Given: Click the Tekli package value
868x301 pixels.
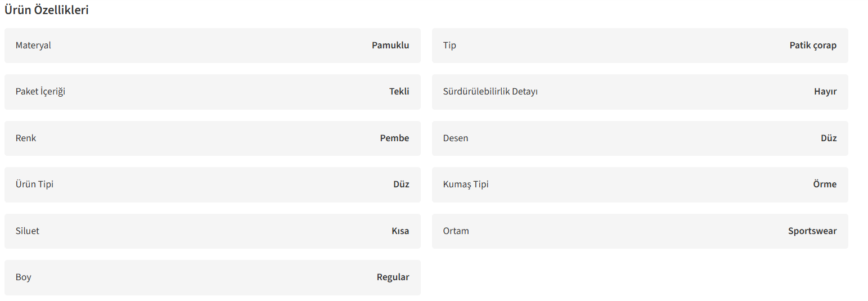Looking at the screenshot, I should pyautogui.click(x=399, y=92).
